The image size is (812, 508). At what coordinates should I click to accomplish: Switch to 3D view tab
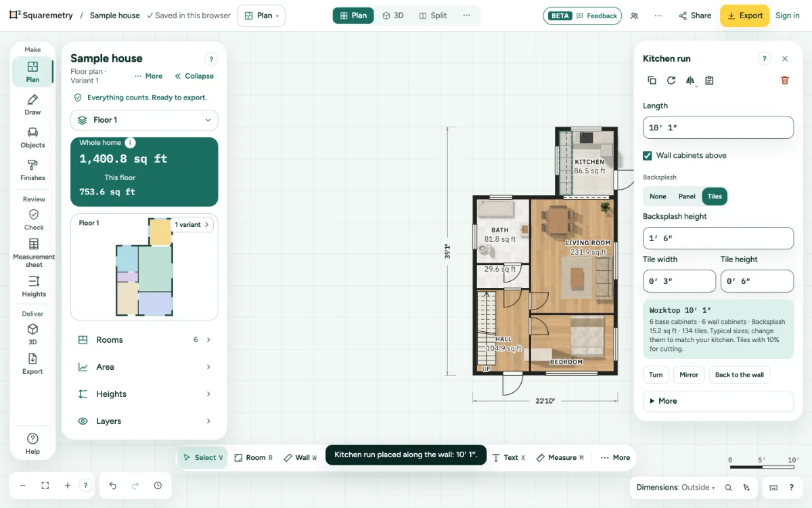tap(393, 16)
